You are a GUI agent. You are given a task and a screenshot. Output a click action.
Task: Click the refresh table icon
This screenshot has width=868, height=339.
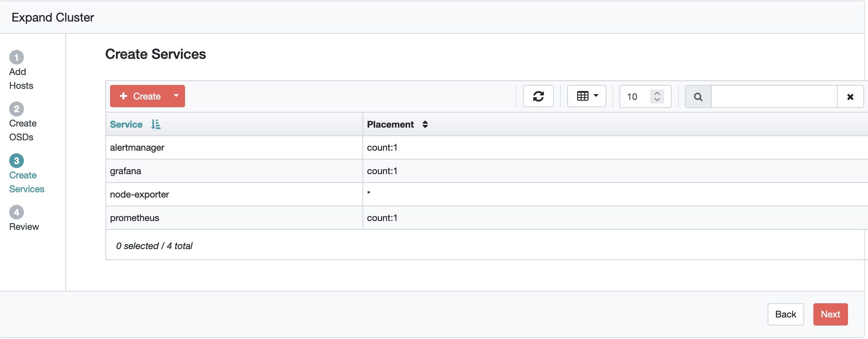538,96
